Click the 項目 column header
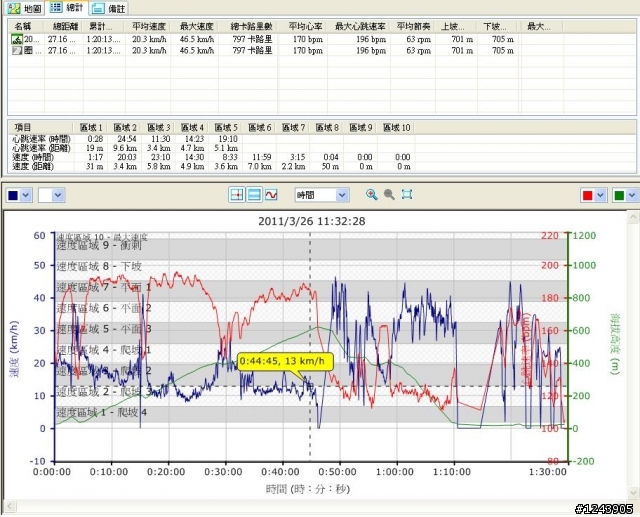This screenshot has width=640, height=517. point(41,127)
